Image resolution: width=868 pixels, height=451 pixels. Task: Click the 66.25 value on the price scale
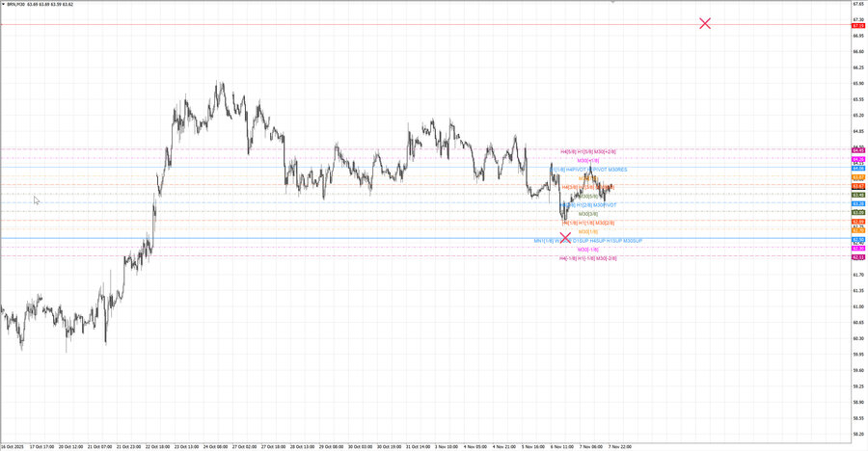point(856,67)
